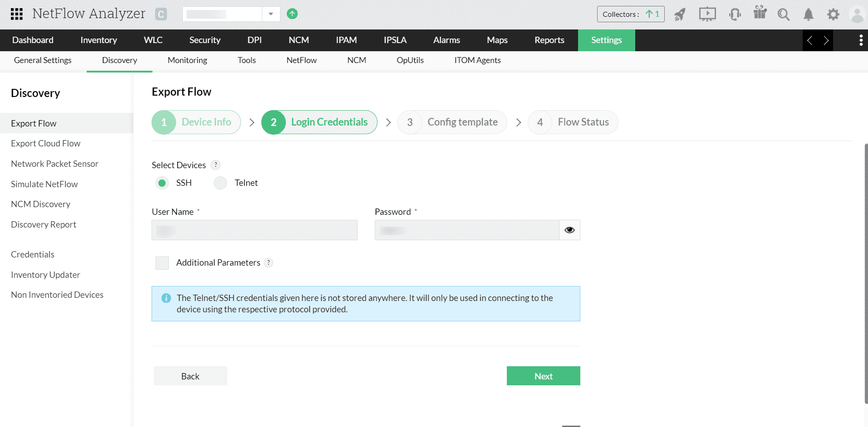868x427 pixels.
Task: Open the three-dot more options menu
Action: coord(861,40)
